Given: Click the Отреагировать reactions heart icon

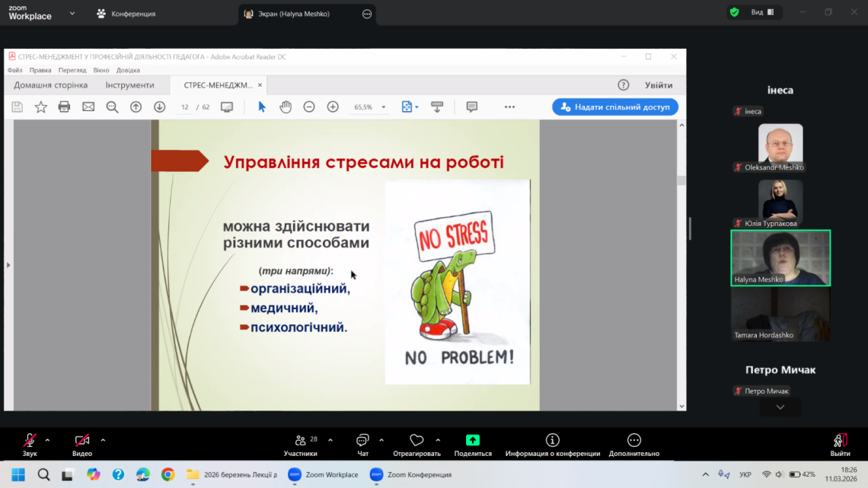Looking at the screenshot, I should pos(416,440).
